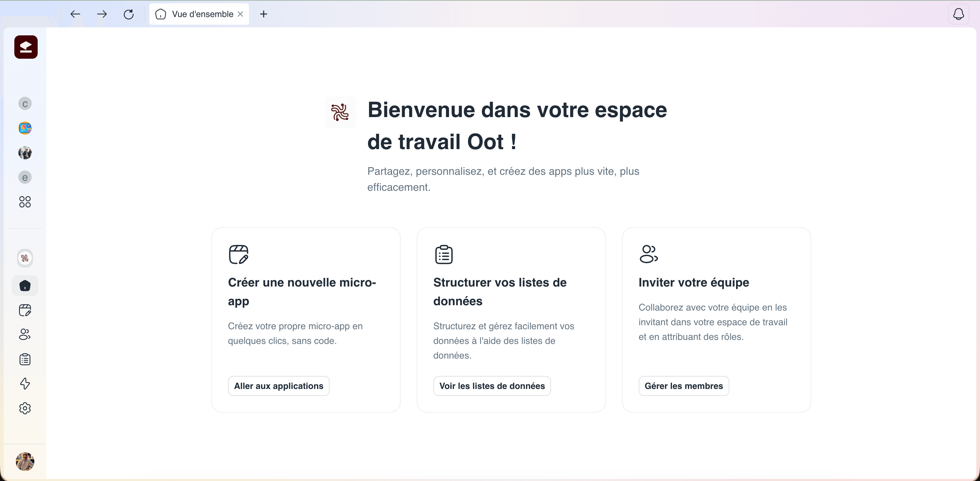The height and width of the screenshot is (481, 980).
Task: Go back with the left arrow
Action: (x=75, y=14)
